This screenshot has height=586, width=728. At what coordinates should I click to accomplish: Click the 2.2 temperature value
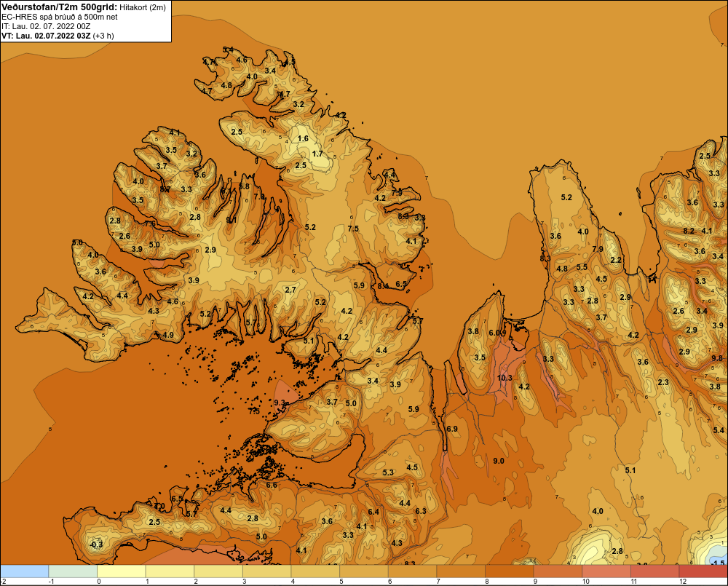point(616,260)
